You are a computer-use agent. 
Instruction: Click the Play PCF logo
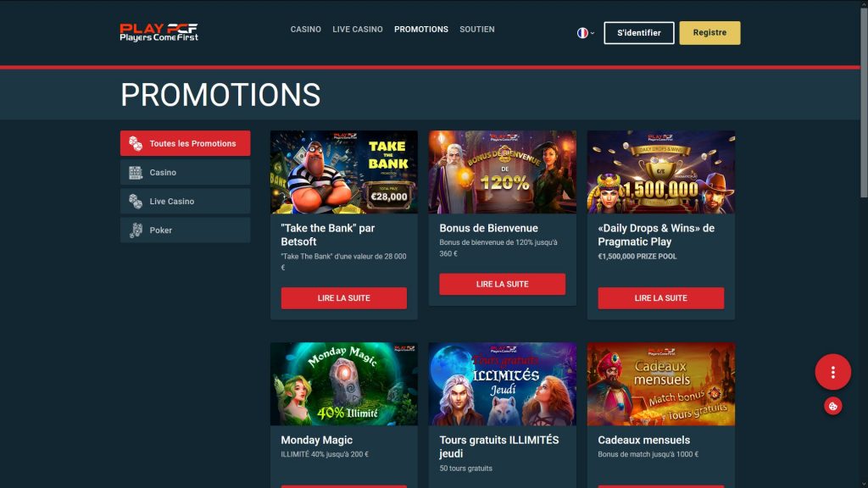[x=159, y=33]
